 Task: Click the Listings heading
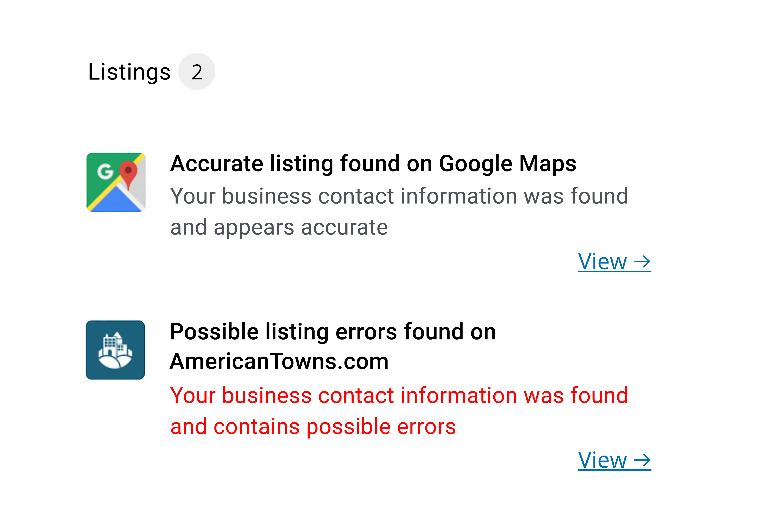pyautogui.click(x=129, y=72)
